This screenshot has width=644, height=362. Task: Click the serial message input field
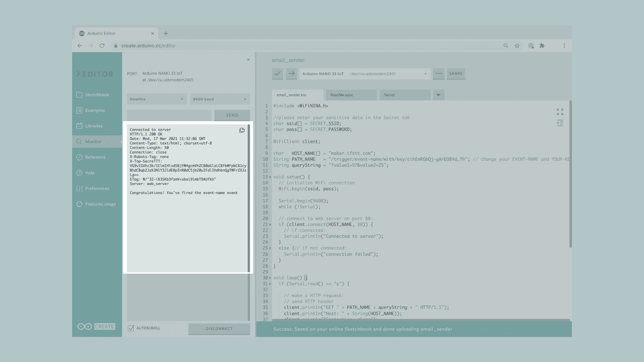[169, 115]
